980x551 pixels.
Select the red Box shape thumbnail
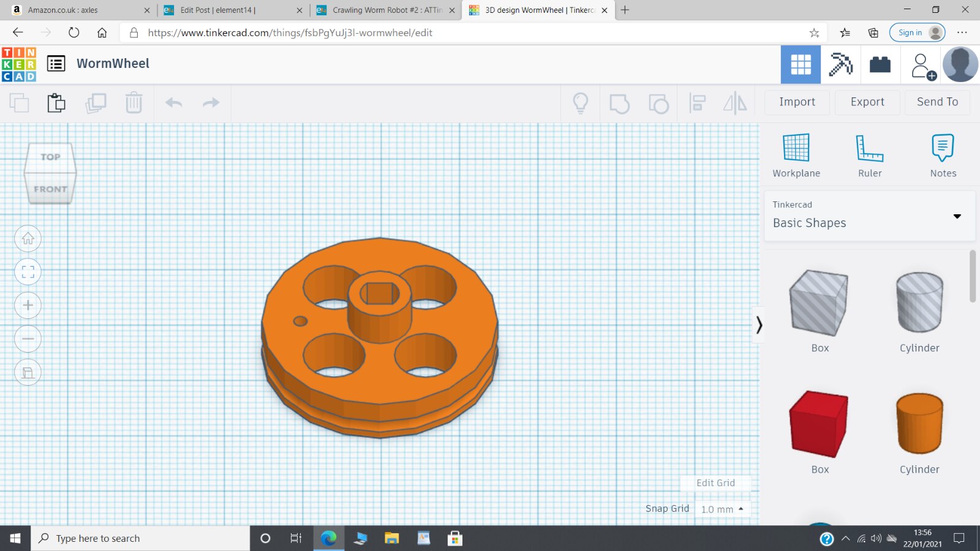coord(819,424)
